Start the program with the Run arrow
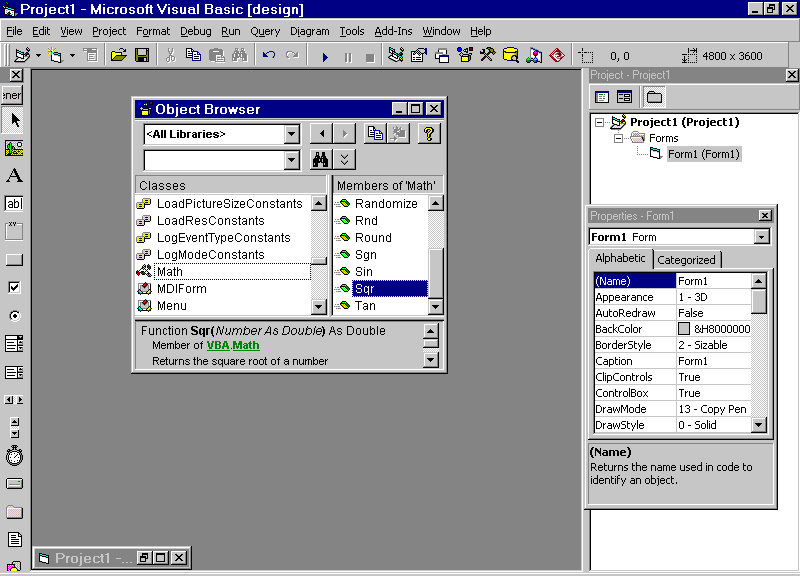Screen dimensions: 800x576 (325, 56)
